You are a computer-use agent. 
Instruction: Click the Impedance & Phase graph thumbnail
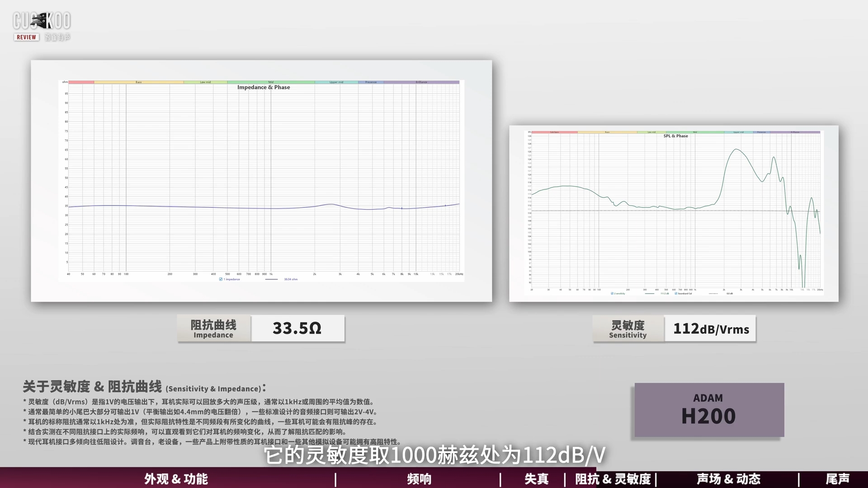pos(261,181)
